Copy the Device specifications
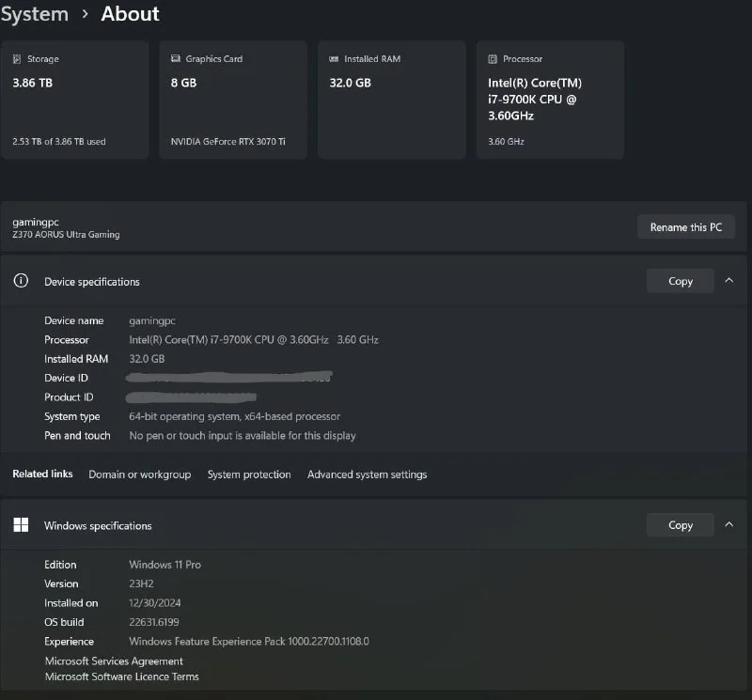 click(x=680, y=281)
